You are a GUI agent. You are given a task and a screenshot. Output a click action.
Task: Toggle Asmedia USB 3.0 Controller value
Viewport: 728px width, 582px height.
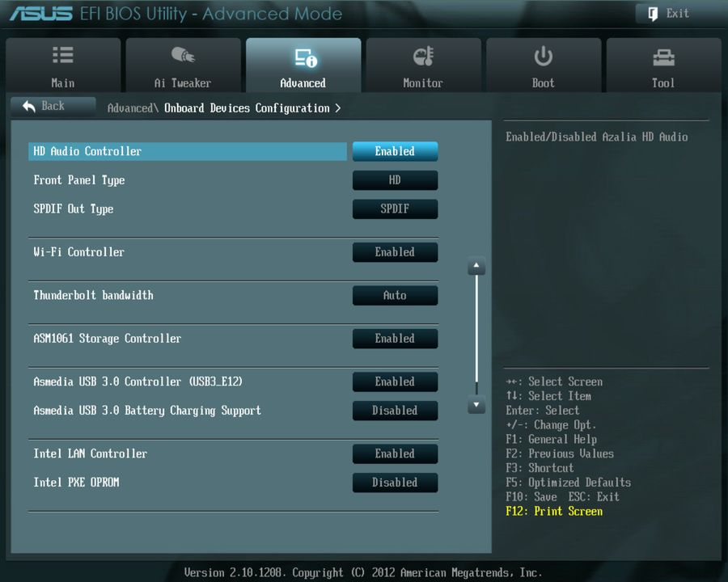395,382
